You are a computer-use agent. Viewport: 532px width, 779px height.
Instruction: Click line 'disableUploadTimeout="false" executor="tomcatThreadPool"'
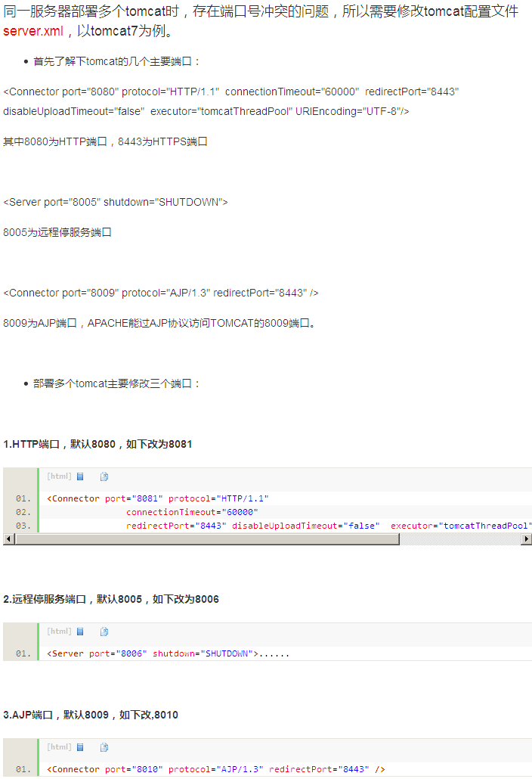(x=206, y=112)
